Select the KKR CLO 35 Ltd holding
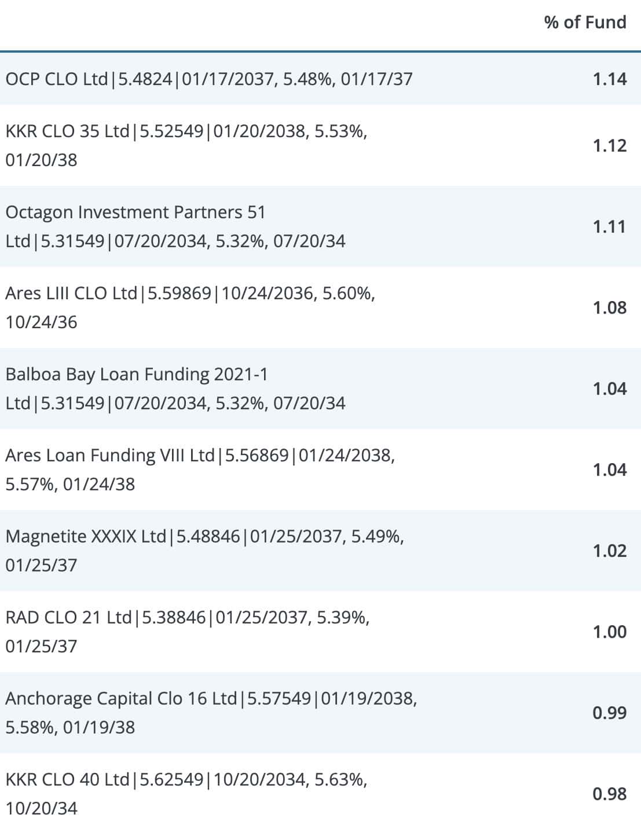Viewport: 641px width, 840px height. point(320,145)
